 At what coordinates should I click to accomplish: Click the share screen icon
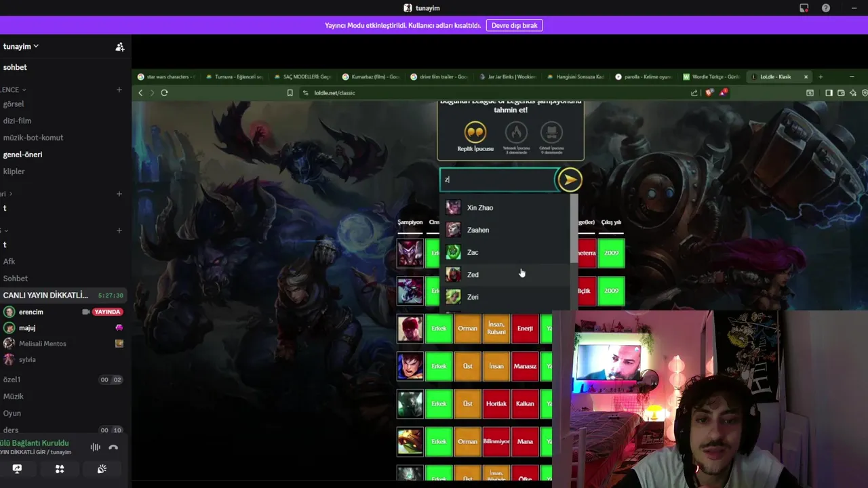point(17,469)
